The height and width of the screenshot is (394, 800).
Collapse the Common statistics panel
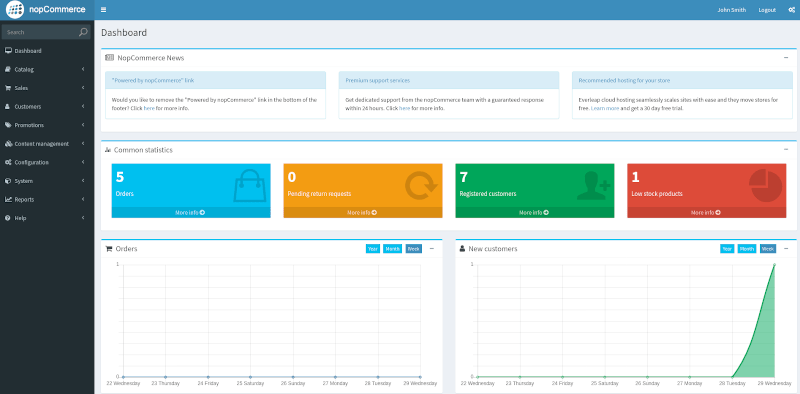click(x=786, y=150)
